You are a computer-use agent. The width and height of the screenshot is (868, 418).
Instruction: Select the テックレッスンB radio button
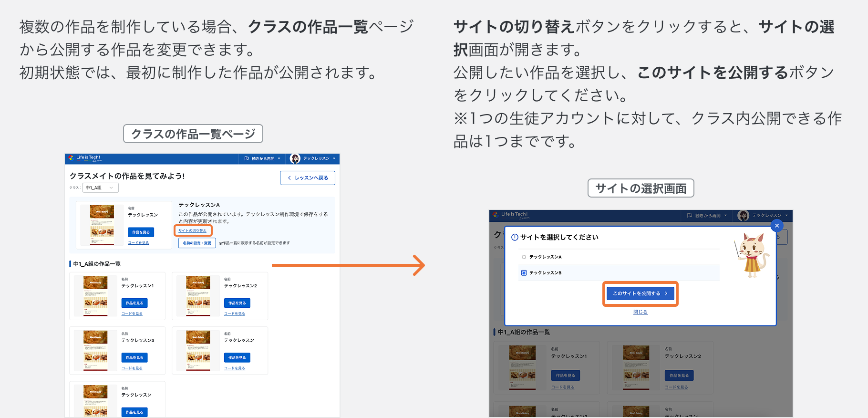pos(524,273)
